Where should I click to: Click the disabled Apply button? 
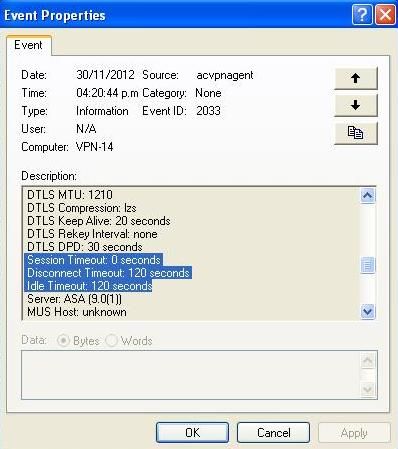coord(354,433)
